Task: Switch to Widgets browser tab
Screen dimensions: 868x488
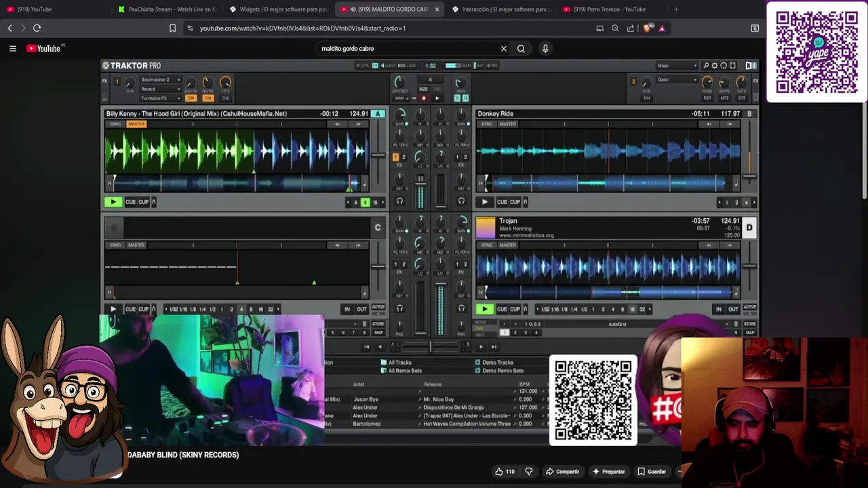Action: tap(278, 9)
